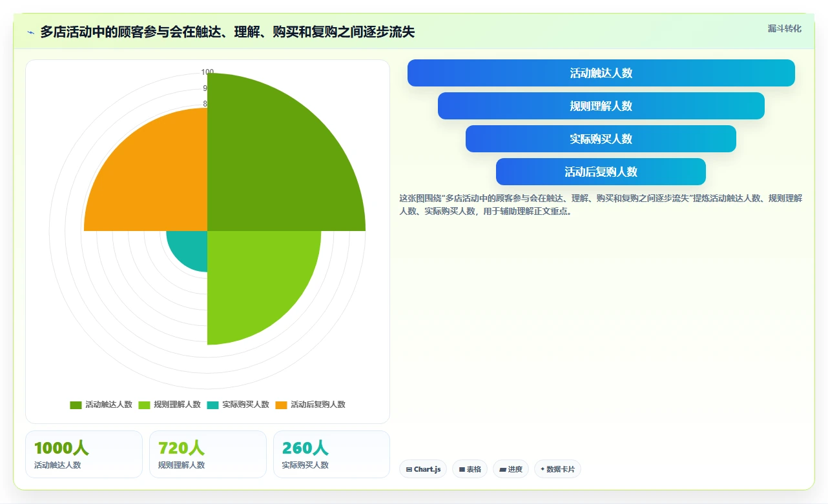Toggle 实际购买人数 legend color swatch
The width and height of the screenshot is (828, 504).
pos(212,405)
